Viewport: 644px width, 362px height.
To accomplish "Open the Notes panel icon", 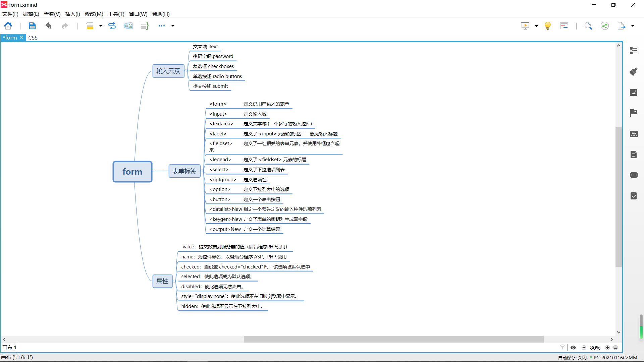I will 633,155.
